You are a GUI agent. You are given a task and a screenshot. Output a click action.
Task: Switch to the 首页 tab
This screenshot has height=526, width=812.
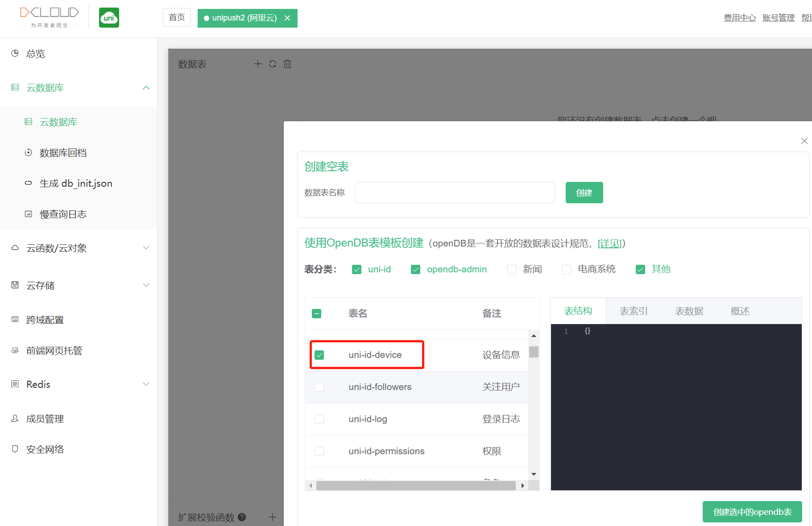(x=177, y=17)
